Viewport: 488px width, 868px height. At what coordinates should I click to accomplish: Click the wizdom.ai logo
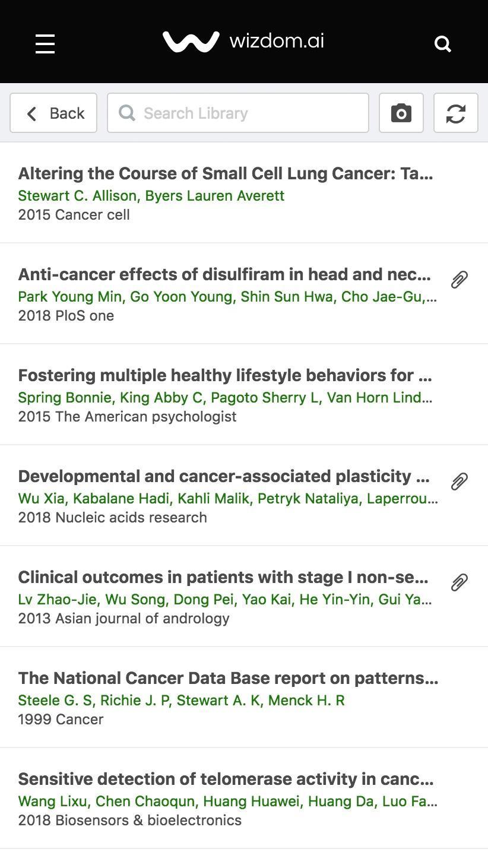click(x=243, y=42)
